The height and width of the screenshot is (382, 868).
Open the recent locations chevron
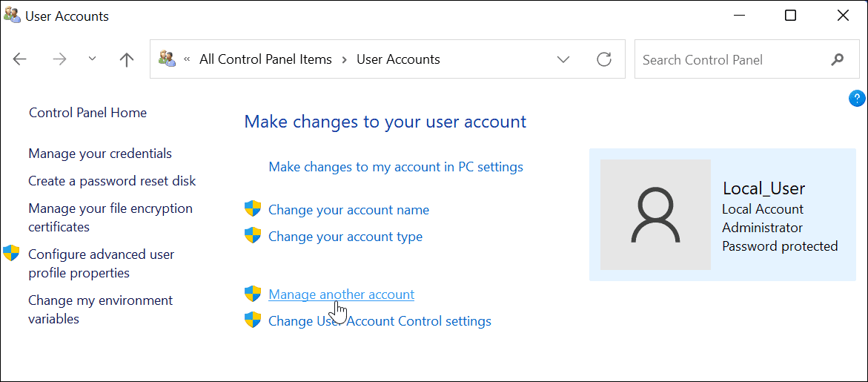coord(93,59)
